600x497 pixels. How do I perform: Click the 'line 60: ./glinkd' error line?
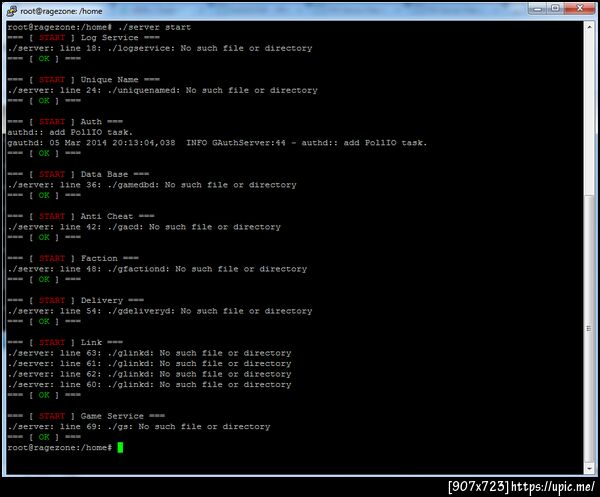149,385
